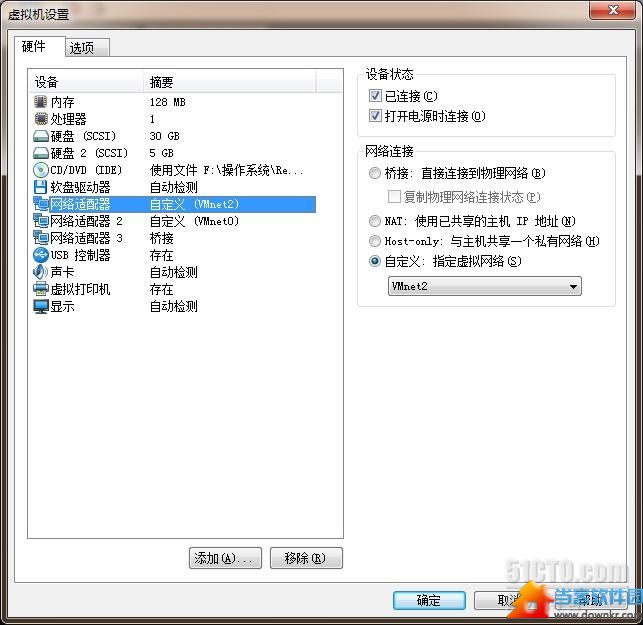Confirm with the 确定 button
This screenshot has height=625, width=643.
(429, 600)
